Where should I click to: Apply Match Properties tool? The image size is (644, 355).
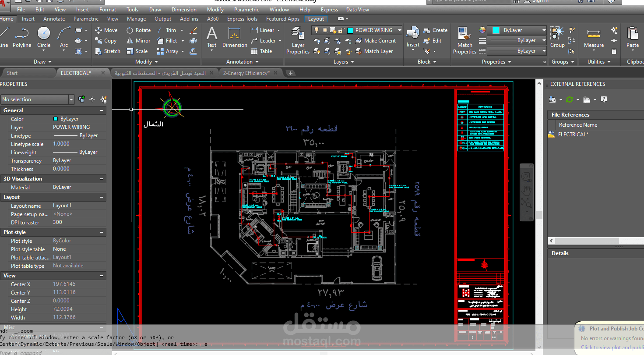tap(465, 40)
